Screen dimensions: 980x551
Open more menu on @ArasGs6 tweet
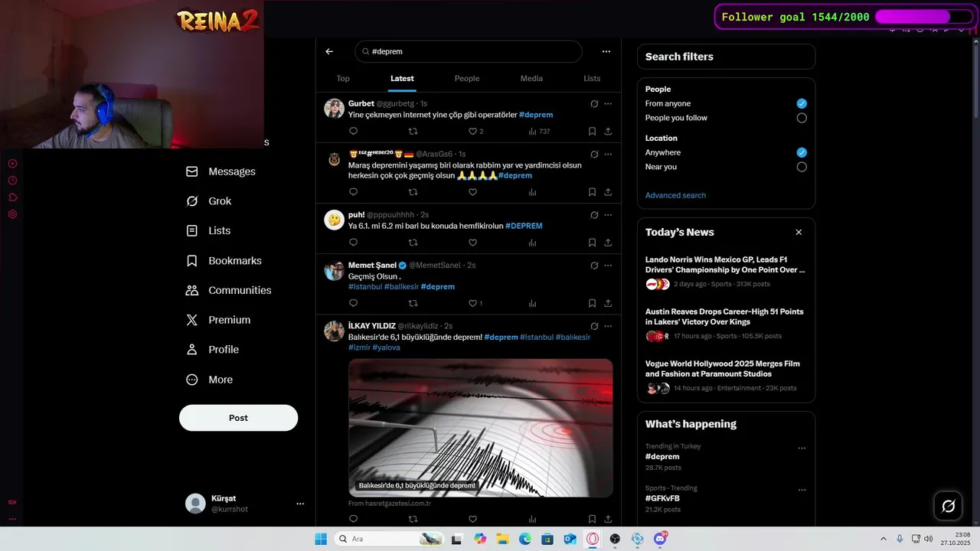[608, 154]
